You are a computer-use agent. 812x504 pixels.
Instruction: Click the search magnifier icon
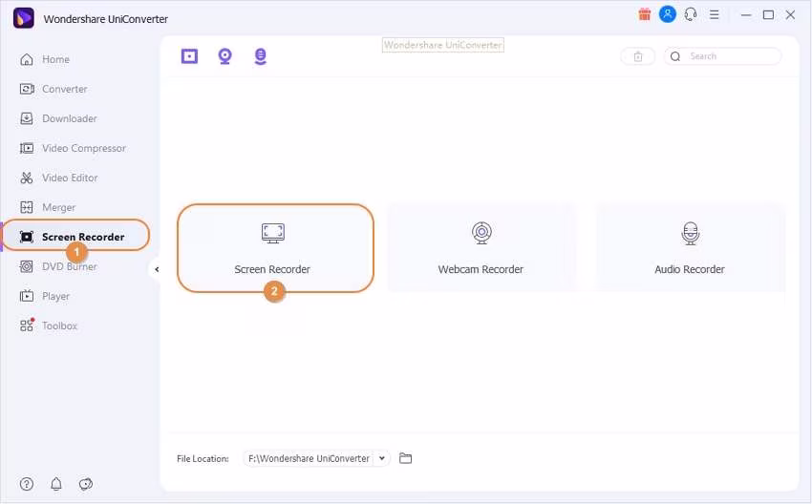pos(675,56)
